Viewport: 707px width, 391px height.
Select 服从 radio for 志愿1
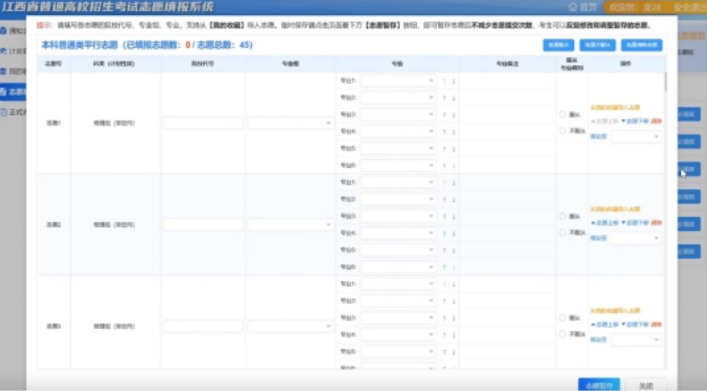(x=563, y=115)
